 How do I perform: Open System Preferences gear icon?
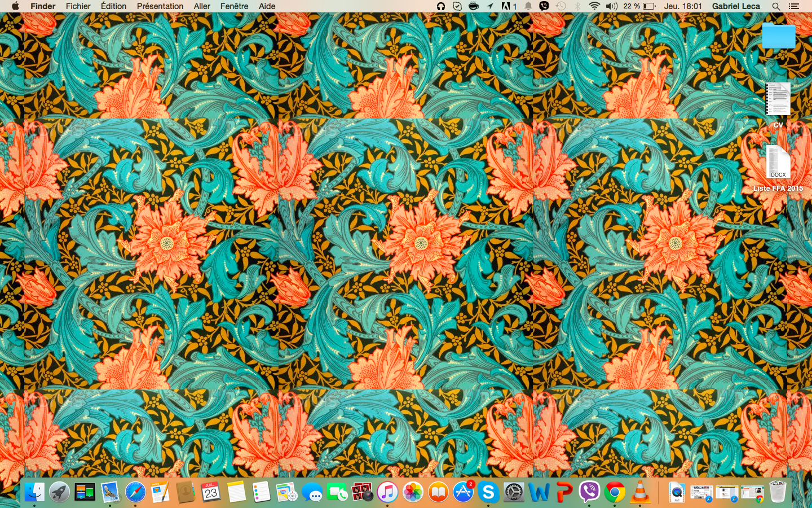514,492
